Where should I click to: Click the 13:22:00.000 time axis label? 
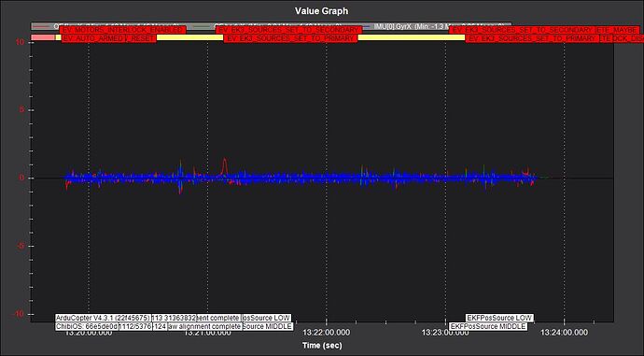pyautogui.click(x=326, y=333)
